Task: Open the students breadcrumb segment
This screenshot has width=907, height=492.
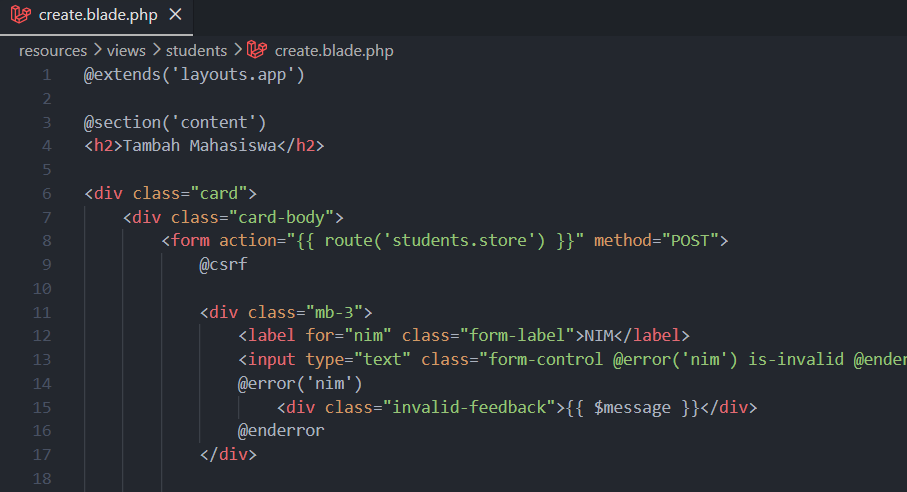Action: pyautogui.click(x=196, y=51)
